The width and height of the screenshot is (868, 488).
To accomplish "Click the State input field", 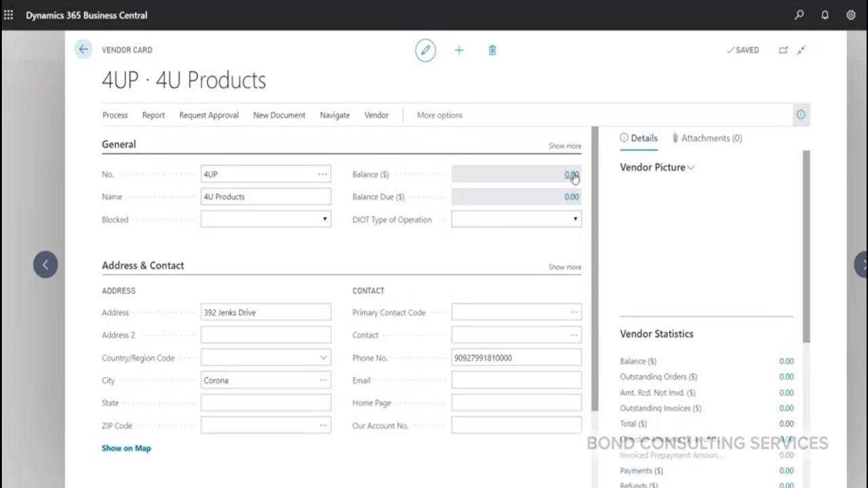I will [x=266, y=403].
